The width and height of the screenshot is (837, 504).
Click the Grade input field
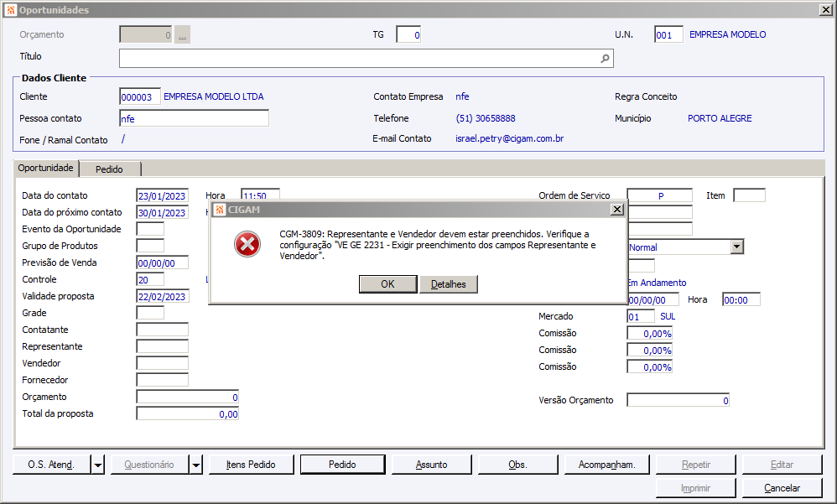(150, 313)
